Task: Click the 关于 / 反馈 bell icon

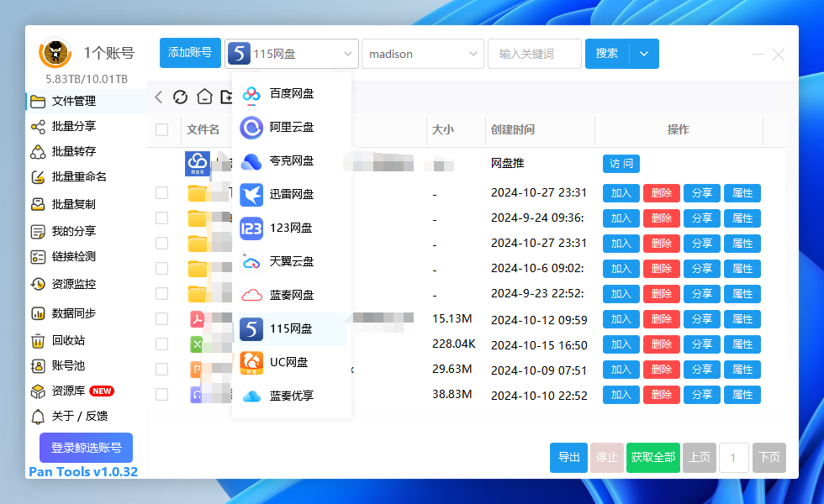Action: point(38,417)
